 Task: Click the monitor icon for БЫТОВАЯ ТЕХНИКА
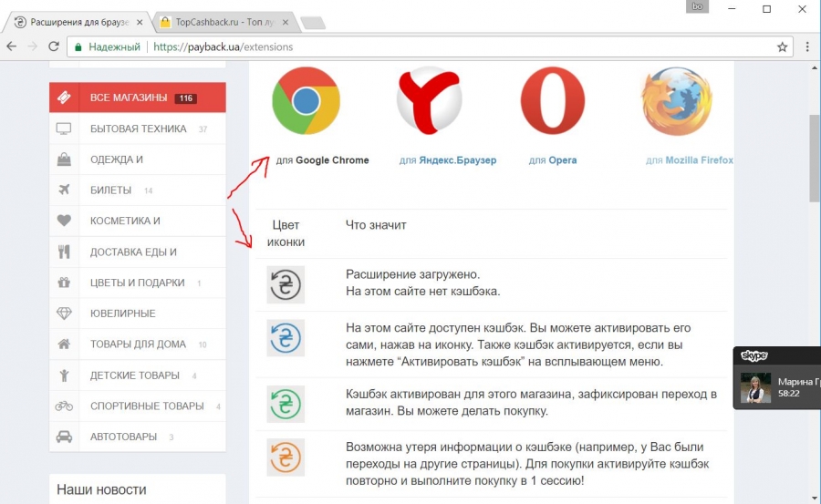tap(64, 129)
